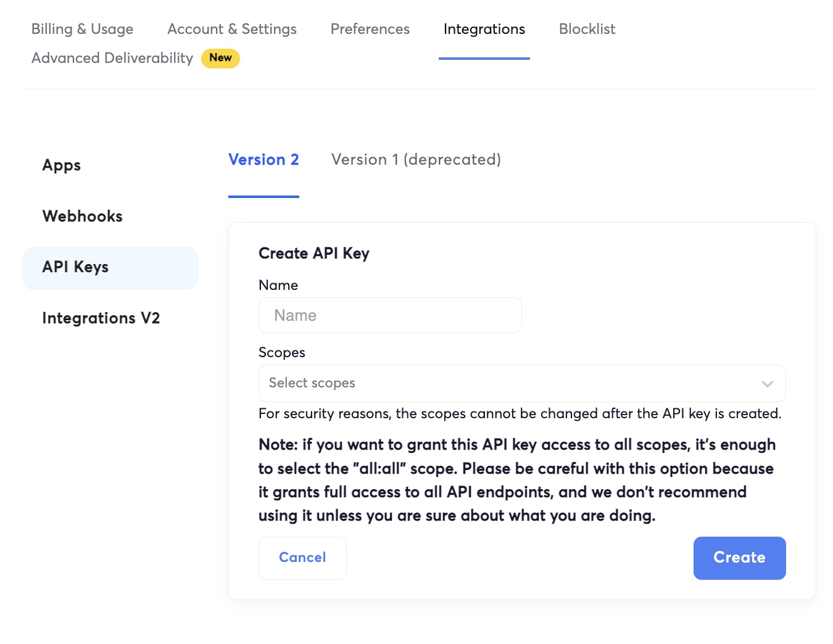This screenshot has width=833, height=644.
Task: Open the Select scopes dropdown
Action: (522, 383)
